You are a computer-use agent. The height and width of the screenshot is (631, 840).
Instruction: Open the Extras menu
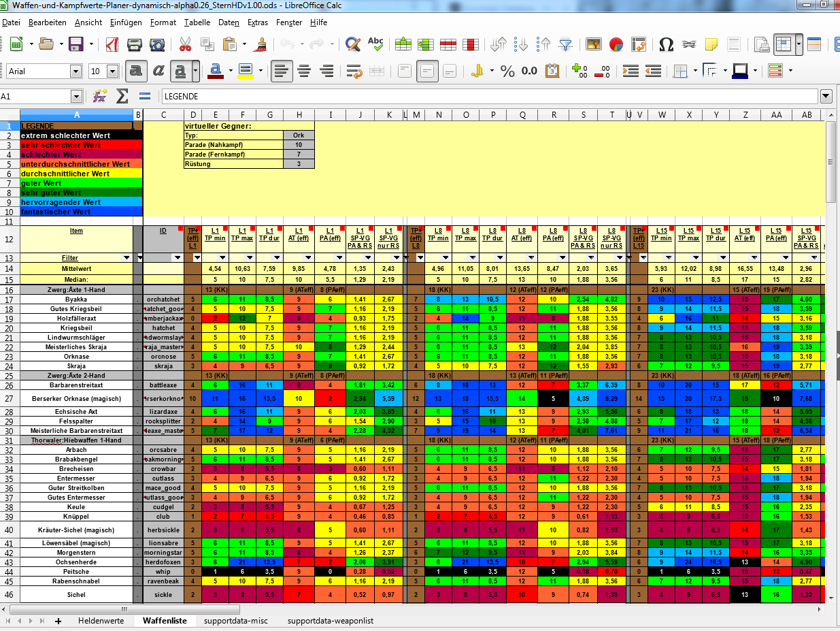(257, 22)
